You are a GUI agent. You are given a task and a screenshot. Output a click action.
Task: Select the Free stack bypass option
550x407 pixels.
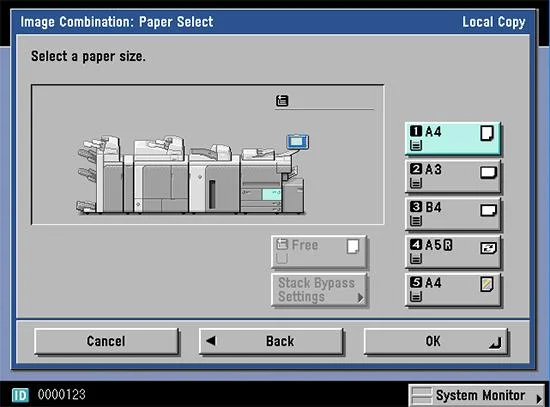click(319, 252)
